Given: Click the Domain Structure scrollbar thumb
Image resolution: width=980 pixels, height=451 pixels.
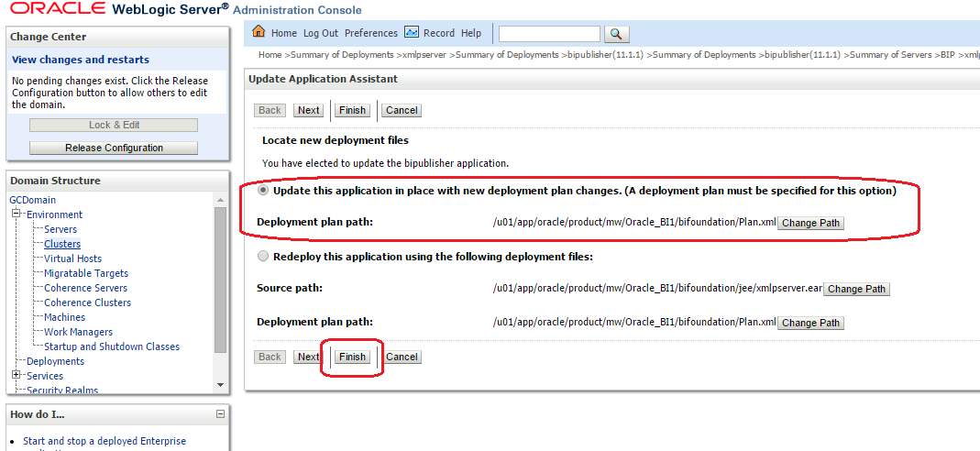Looking at the screenshot, I should click(x=220, y=280).
